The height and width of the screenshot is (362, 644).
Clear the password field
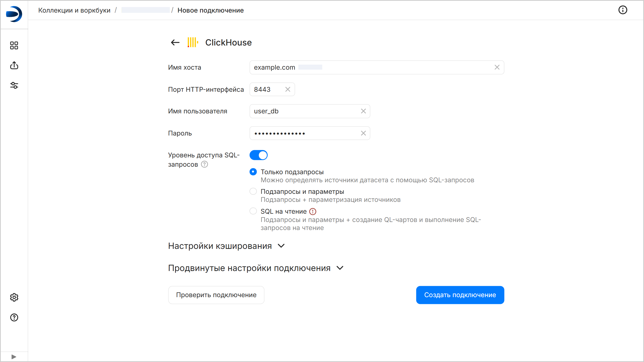[x=363, y=133]
